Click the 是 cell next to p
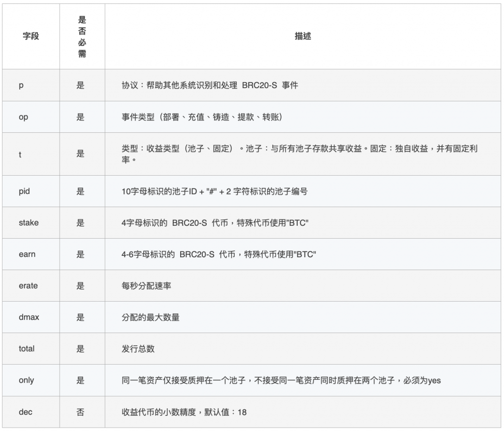 81,85
